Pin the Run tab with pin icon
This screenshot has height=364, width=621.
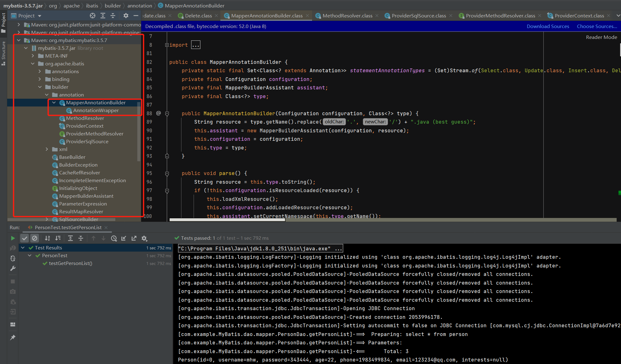click(13, 338)
